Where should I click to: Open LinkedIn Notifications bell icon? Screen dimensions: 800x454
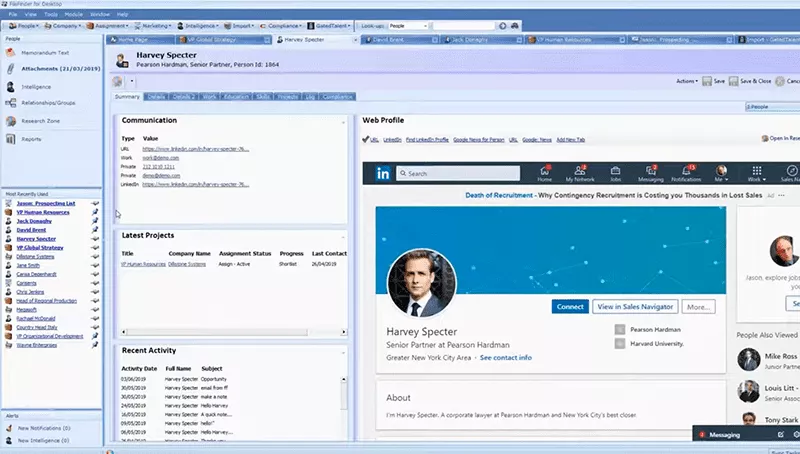pyautogui.click(x=686, y=173)
